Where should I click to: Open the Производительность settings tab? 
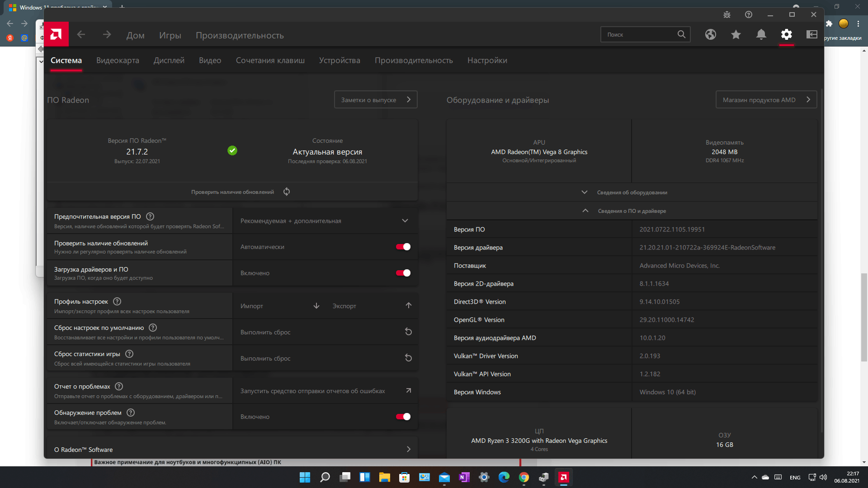414,61
